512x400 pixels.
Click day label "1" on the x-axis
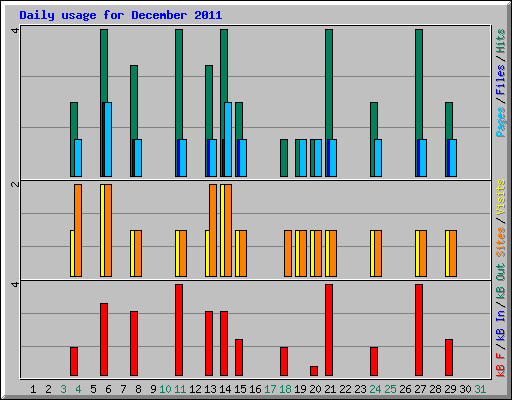point(33,389)
